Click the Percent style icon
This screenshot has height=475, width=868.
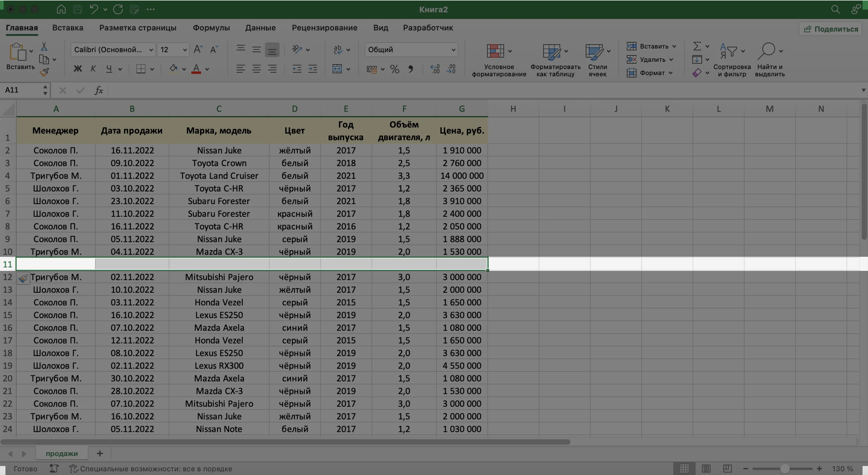point(394,69)
